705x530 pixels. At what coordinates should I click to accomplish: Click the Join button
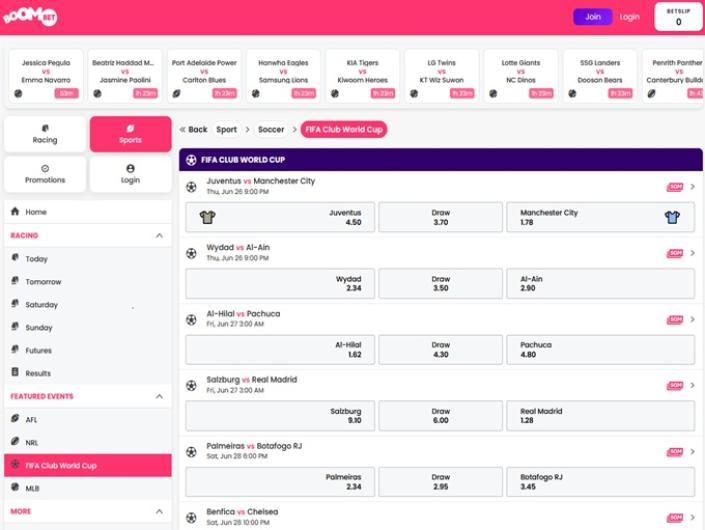click(x=593, y=17)
